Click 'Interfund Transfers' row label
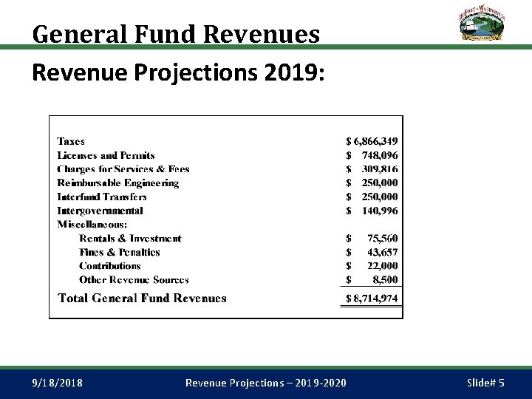 (x=102, y=197)
